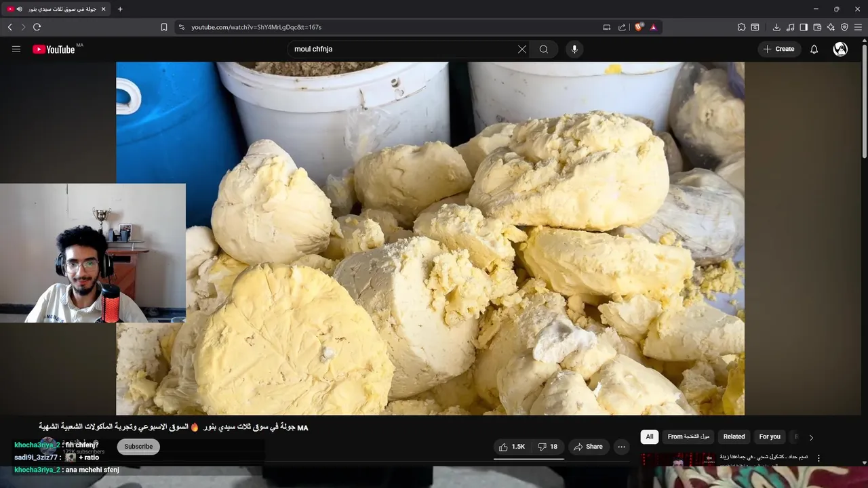Open browser downloads
Viewport: 868px width, 488px height.
(x=776, y=27)
